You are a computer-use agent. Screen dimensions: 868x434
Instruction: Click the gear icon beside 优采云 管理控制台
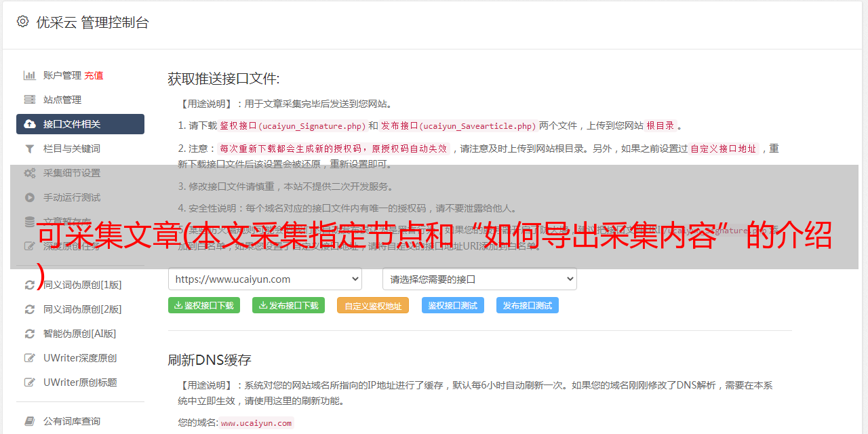(x=23, y=22)
